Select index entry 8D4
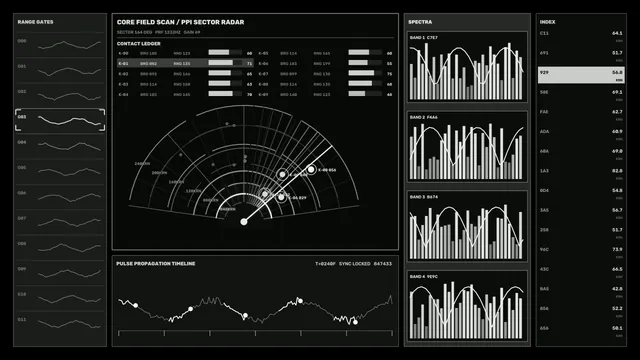 [x=581, y=193]
